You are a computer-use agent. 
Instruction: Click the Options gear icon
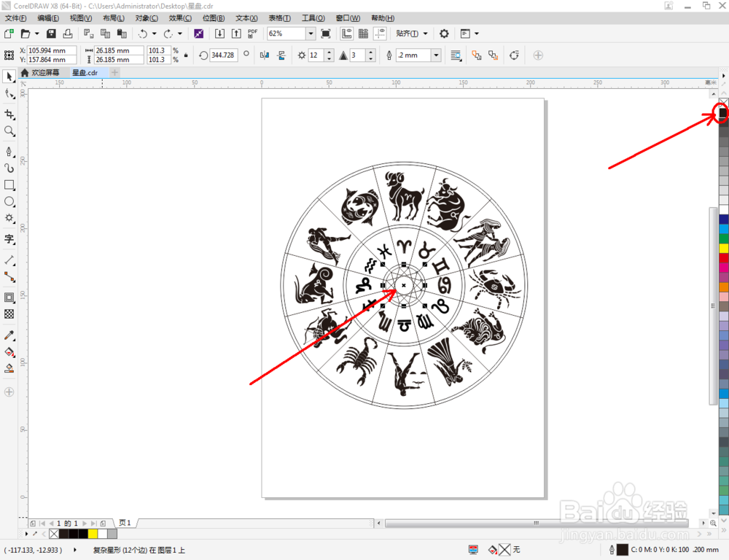click(444, 34)
